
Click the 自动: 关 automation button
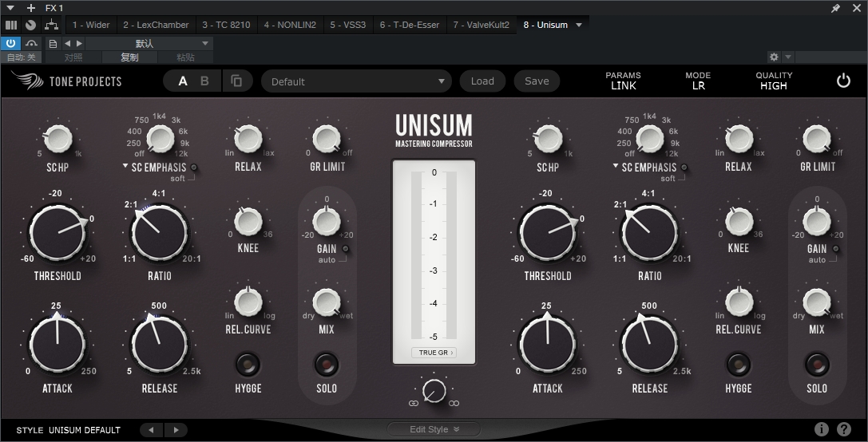(21, 57)
